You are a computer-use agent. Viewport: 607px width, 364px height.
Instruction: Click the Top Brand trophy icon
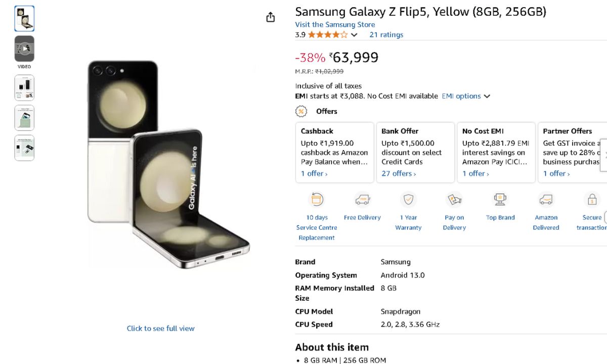tap(500, 200)
